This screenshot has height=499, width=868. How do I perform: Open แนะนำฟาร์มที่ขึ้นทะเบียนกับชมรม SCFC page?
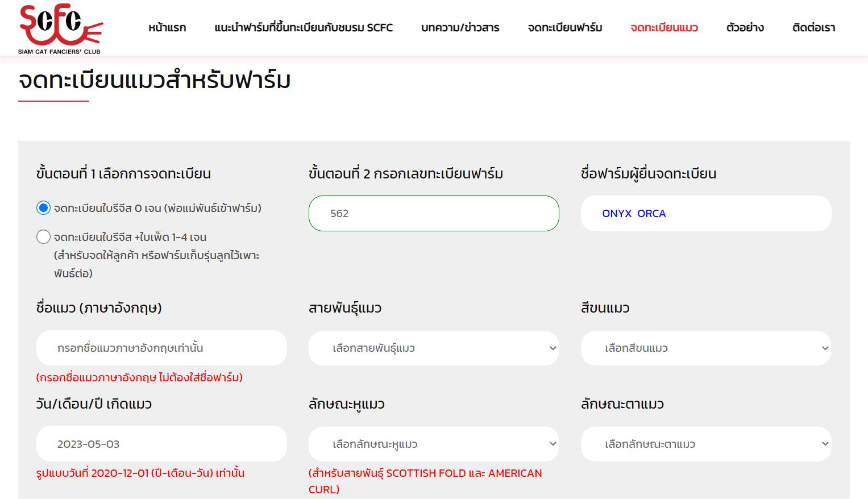[304, 28]
